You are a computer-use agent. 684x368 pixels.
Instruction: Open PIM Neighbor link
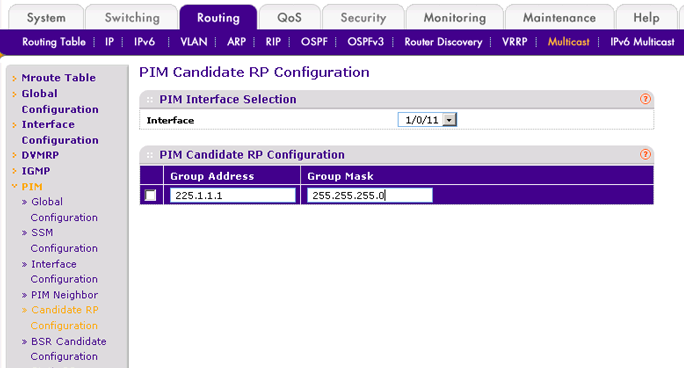[65, 295]
